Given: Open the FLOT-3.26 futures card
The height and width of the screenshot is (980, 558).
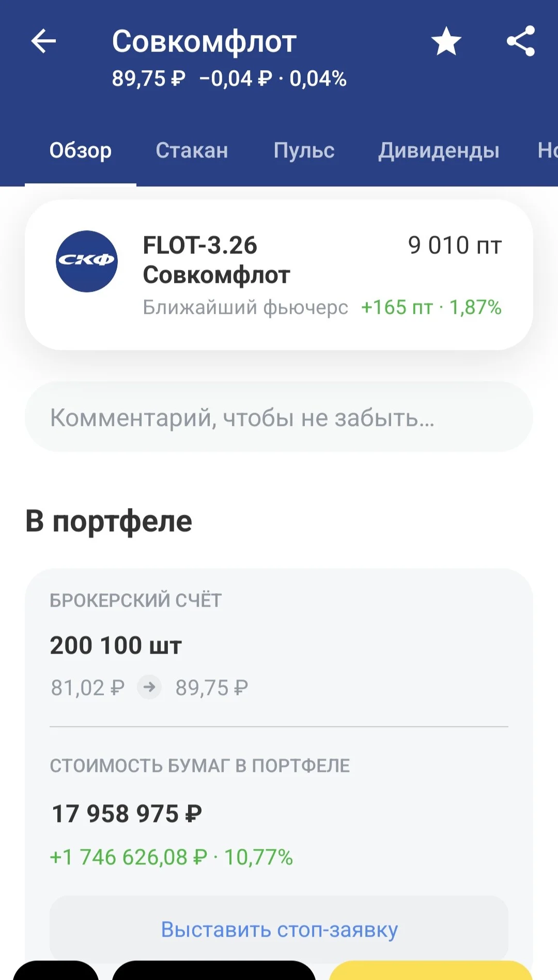Looking at the screenshot, I should click(x=279, y=275).
